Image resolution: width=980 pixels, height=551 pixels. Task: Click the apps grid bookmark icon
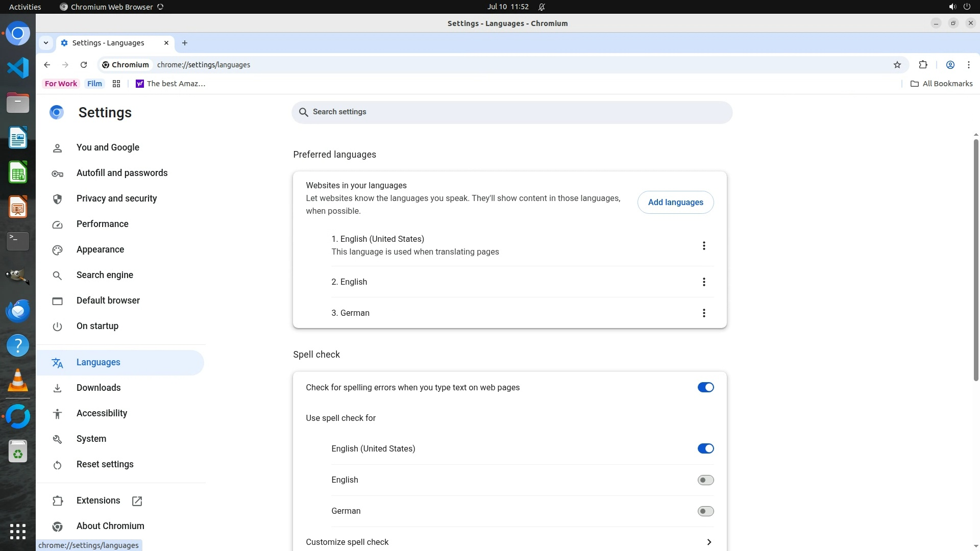(x=116, y=84)
